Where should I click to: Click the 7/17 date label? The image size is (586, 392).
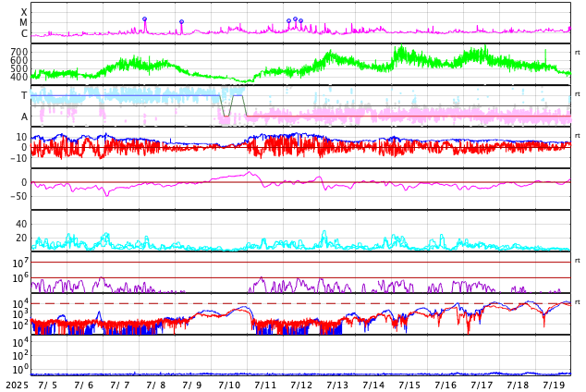click(x=482, y=386)
